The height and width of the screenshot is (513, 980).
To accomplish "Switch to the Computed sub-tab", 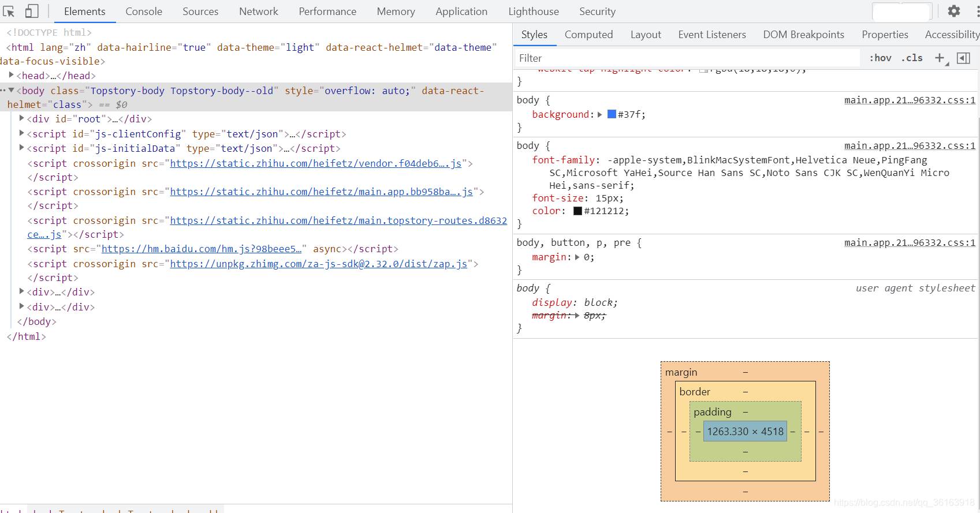I will pos(588,35).
